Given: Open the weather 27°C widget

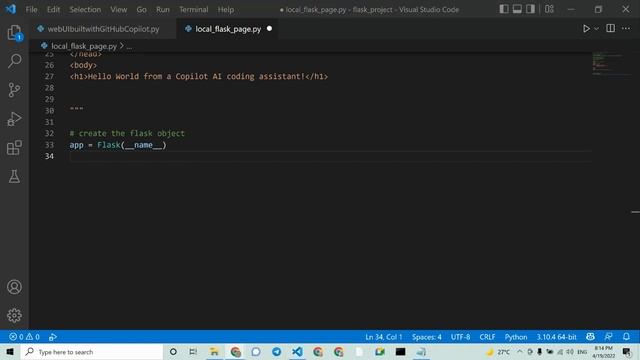Looking at the screenshot, I should click(x=498, y=351).
